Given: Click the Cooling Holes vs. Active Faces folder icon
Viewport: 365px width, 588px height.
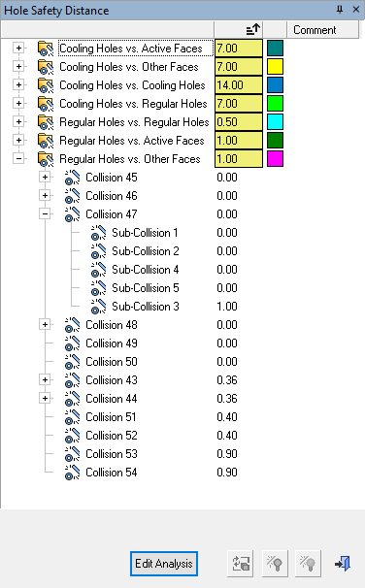Looking at the screenshot, I should (x=46, y=49).
